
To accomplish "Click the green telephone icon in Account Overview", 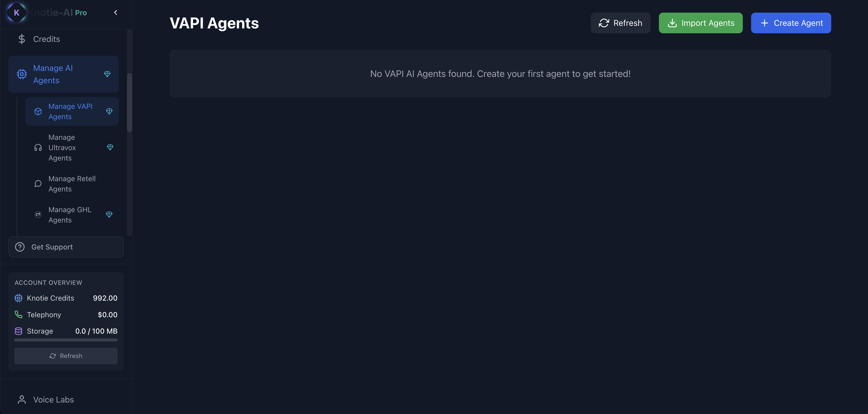I will pyautogui.click(x=18, y=314).
